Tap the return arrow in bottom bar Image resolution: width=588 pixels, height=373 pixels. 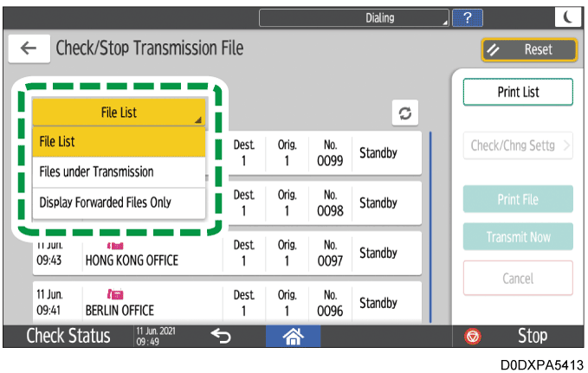[x=222, y=336]
